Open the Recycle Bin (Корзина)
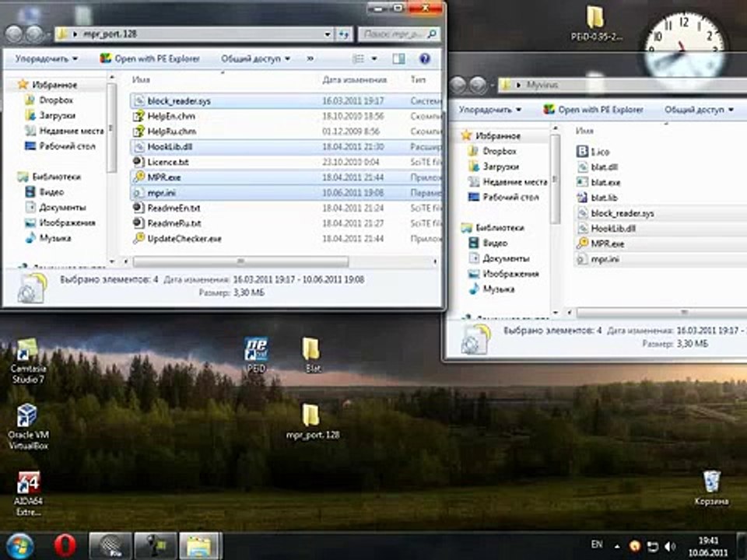 (711, 488)
